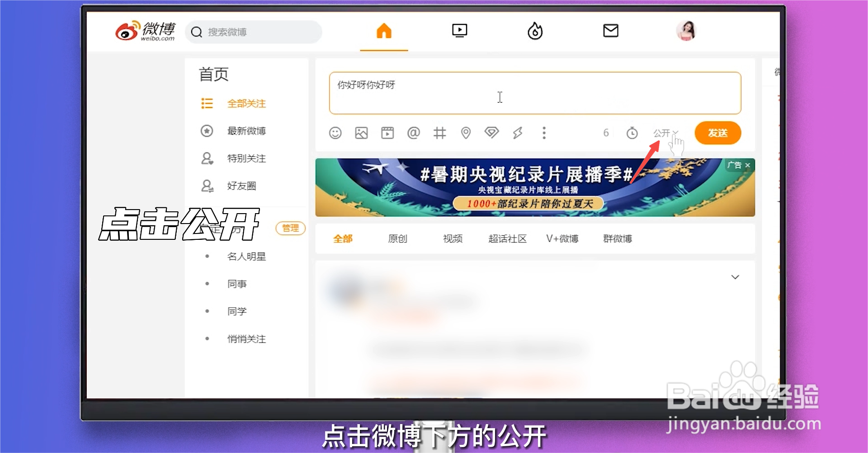Go to Weibo home with the house icon
This screenshot has width=868, height=453.
tap(383, 31)
